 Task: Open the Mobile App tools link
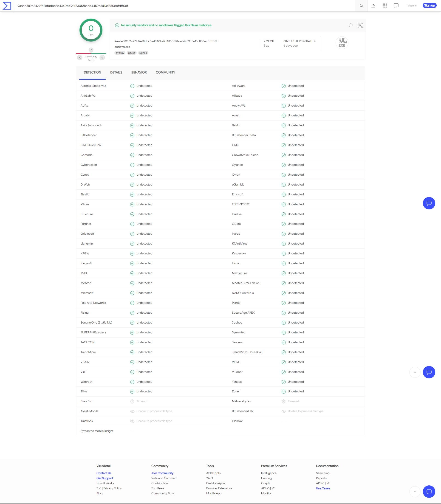214,493
